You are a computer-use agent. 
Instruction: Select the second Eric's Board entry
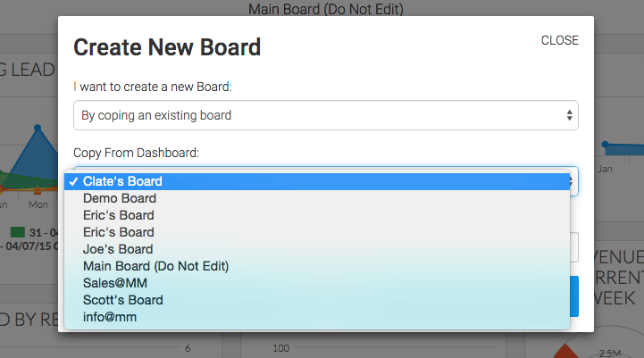coord(317,232)
